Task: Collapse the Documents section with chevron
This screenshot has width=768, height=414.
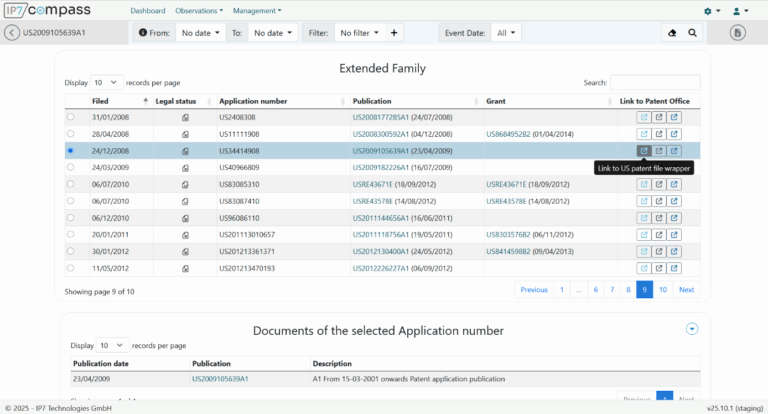Action: 691,329
